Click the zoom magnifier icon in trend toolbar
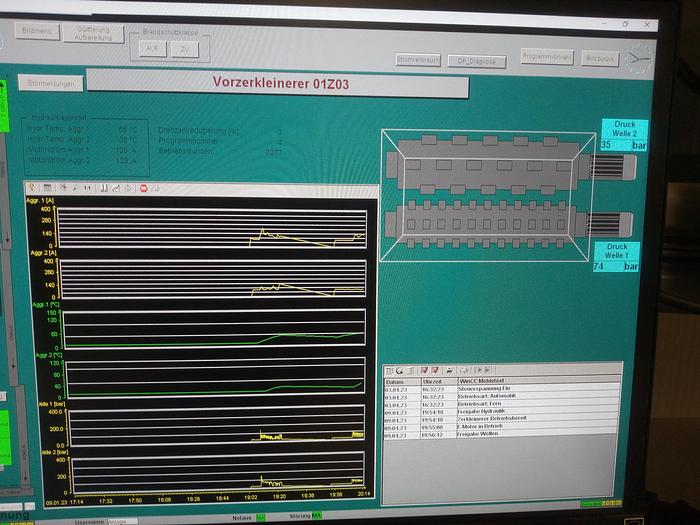700x525 pixels. point(64,187)
